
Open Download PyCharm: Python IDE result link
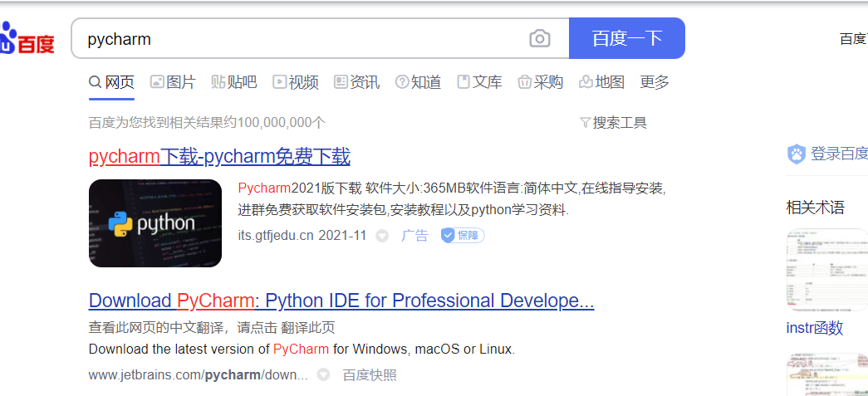[341, 301]
